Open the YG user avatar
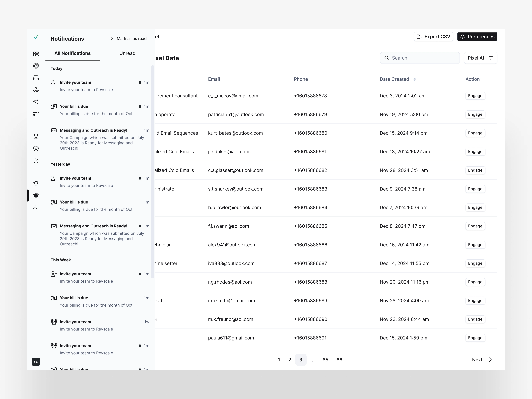The height and width of the screenshot is (399, 532). tap(36, 362)
